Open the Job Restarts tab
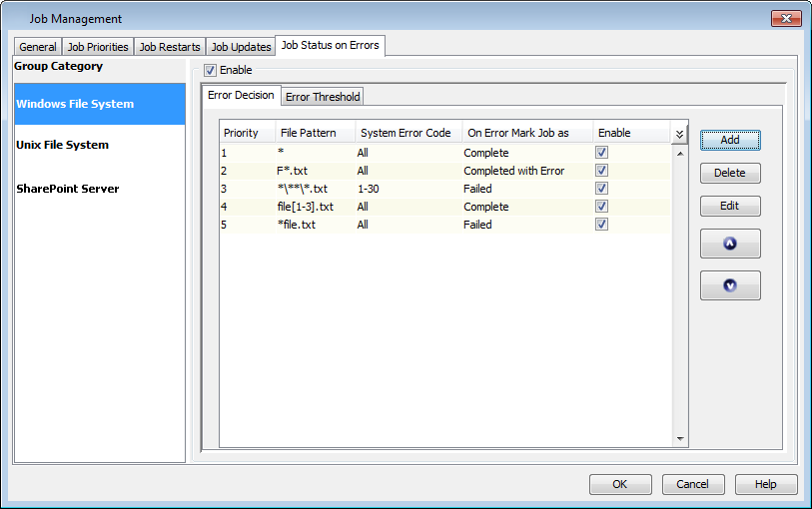The image size is (812, 509). tap(170, 47)
